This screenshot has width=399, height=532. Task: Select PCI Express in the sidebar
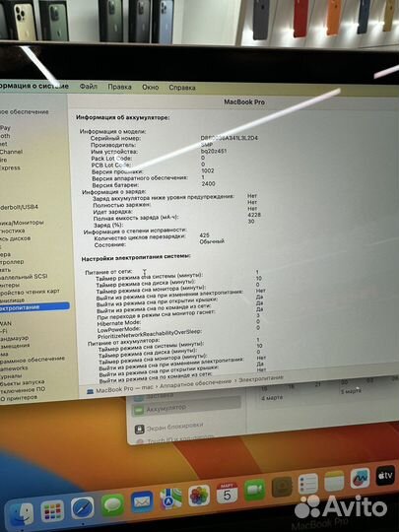pyautogui.click(x=10, y=167)
